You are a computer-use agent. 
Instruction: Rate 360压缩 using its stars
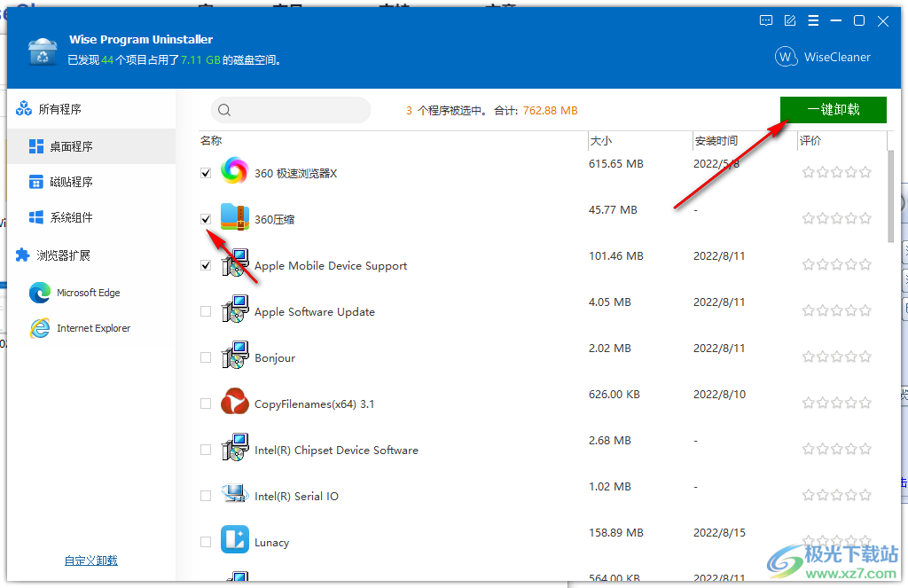(x=837, y=218)
